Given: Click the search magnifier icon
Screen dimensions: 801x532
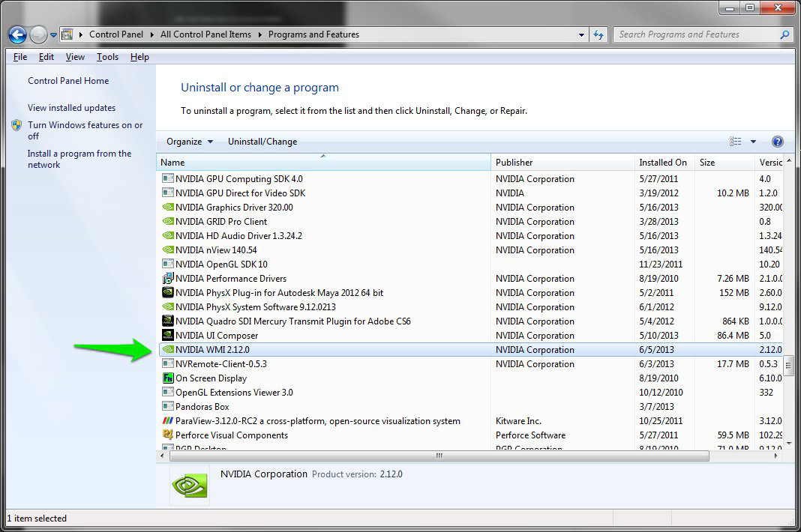Looking at the screenshot, I should coord(784,34).
